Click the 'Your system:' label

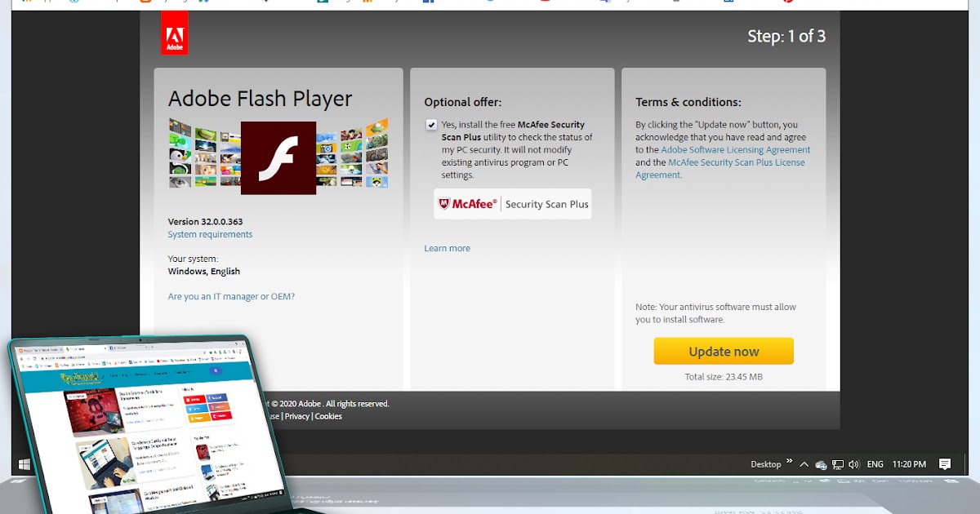coord(193,259)
